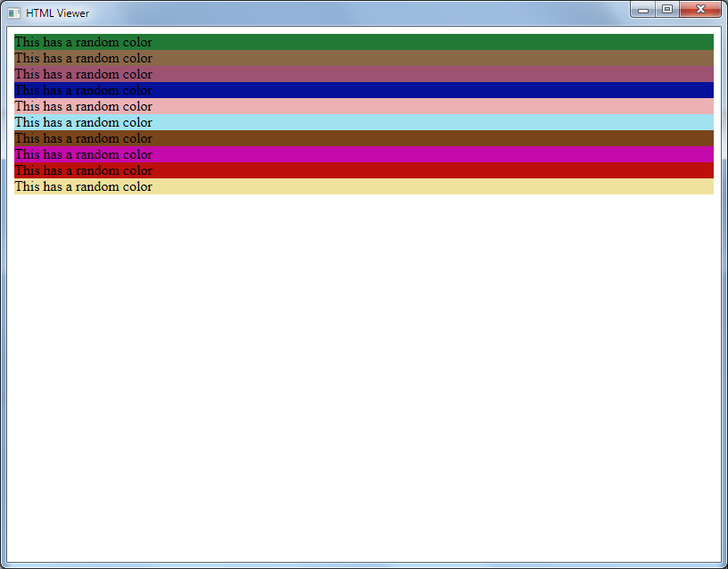Viewport: 728px width, 569px height.
Task: Click the 'HTML Viewer' title text
Action: coord(57,13)
